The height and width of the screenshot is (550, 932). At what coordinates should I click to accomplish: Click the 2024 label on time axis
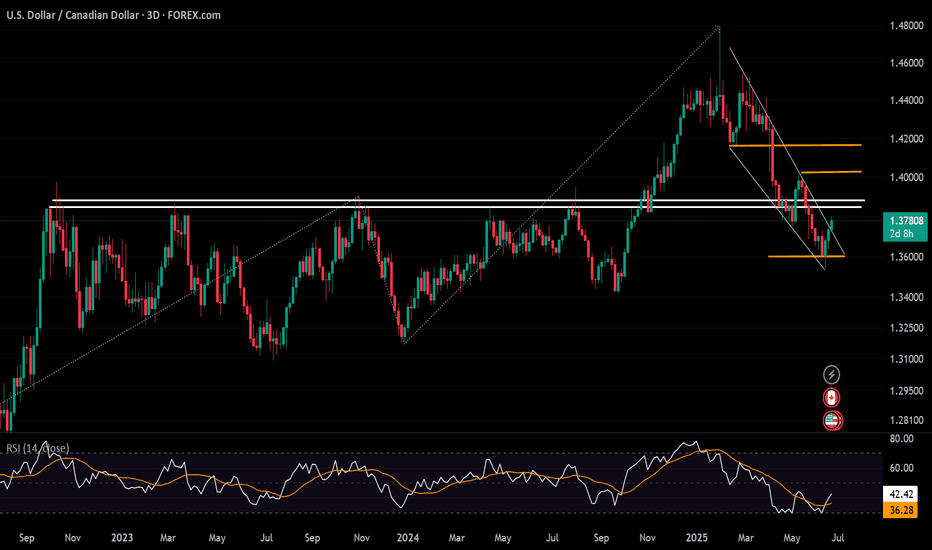[408, 538]
